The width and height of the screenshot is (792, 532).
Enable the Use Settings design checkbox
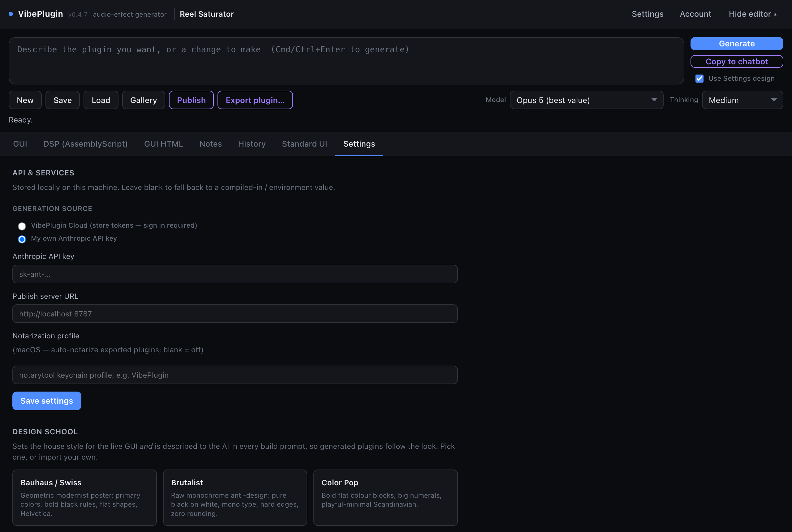point(699,78)
